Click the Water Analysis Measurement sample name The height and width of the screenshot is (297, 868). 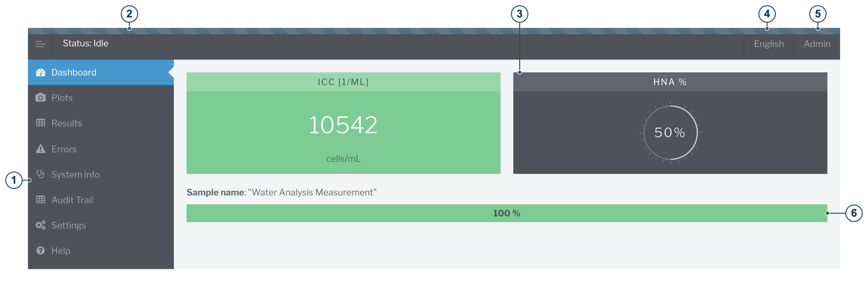(x=312, y=192)
